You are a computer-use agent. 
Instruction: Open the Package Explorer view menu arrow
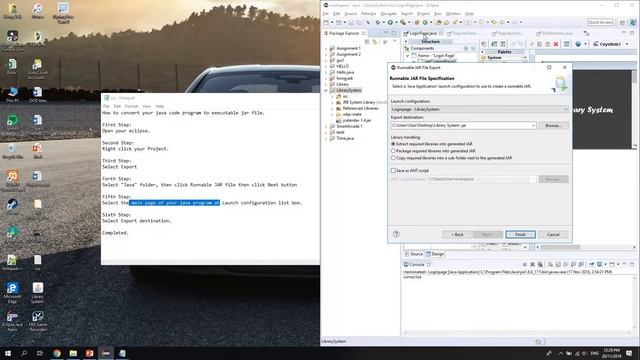click(x=394, y=42)
